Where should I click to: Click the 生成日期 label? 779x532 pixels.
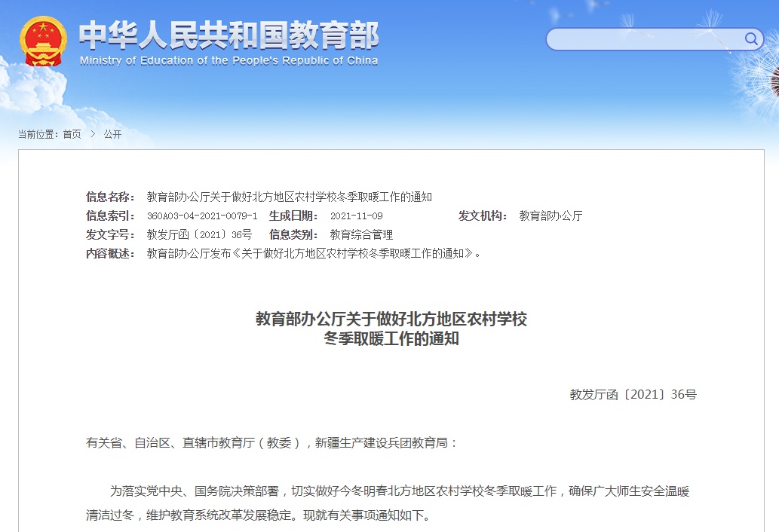click(x=293, y=216)
